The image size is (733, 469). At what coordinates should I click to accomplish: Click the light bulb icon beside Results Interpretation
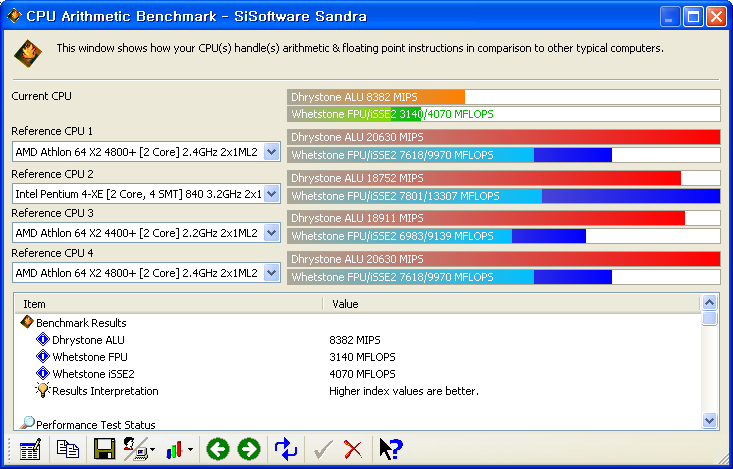point(43,390)
